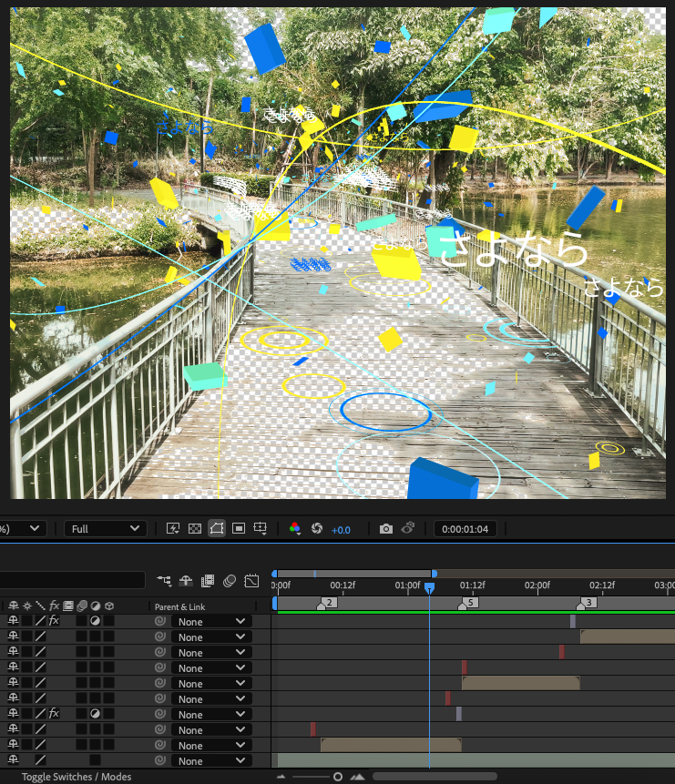Click the timeline zoom slider knob
The image size is (675, 784).
click(338, 777)
